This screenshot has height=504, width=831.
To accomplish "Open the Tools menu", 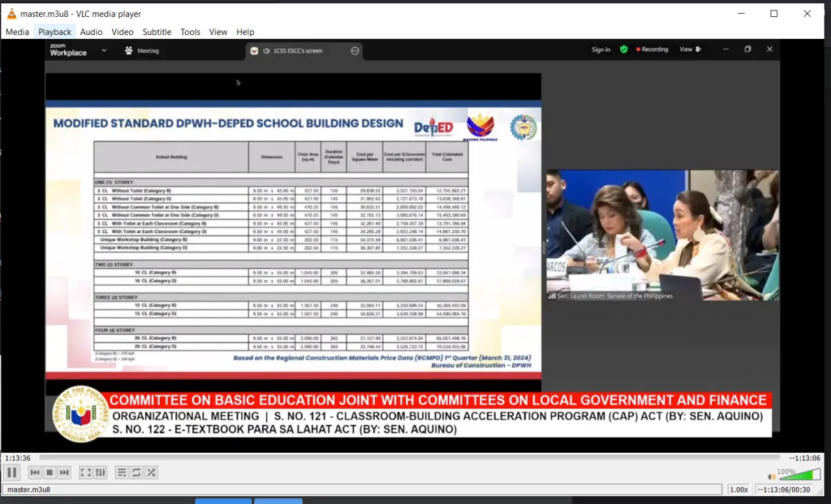I will 190,32.
